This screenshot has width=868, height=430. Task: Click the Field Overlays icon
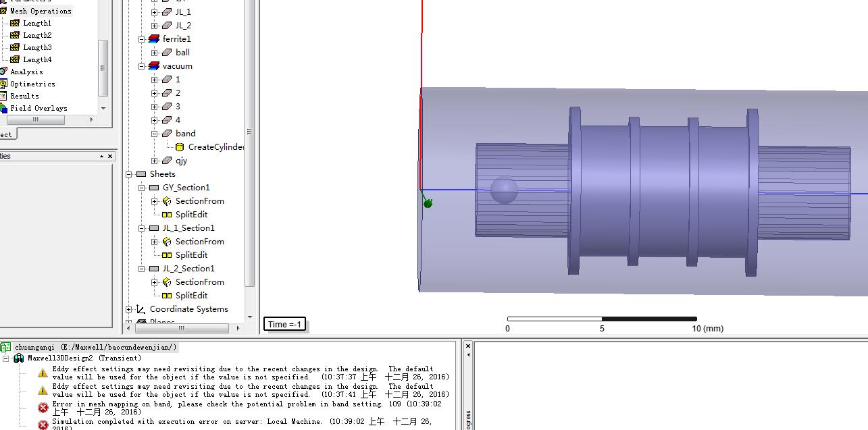3,108
